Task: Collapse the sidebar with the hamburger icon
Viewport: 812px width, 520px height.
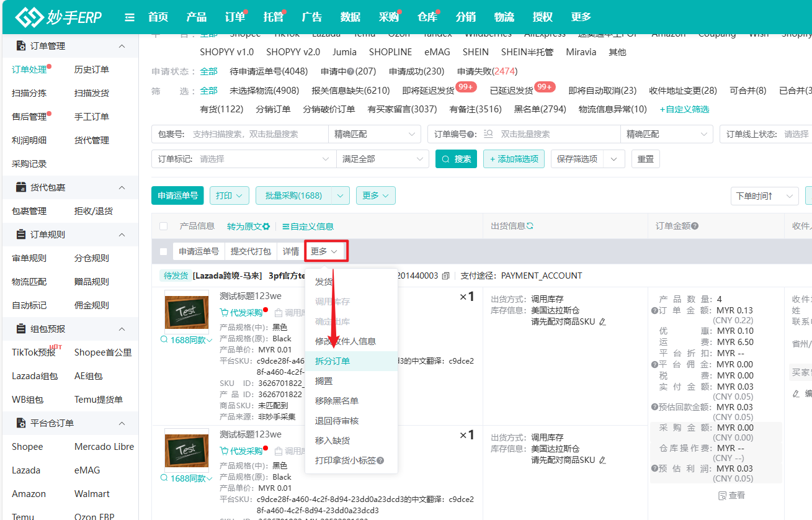Action: pos(130,17)
